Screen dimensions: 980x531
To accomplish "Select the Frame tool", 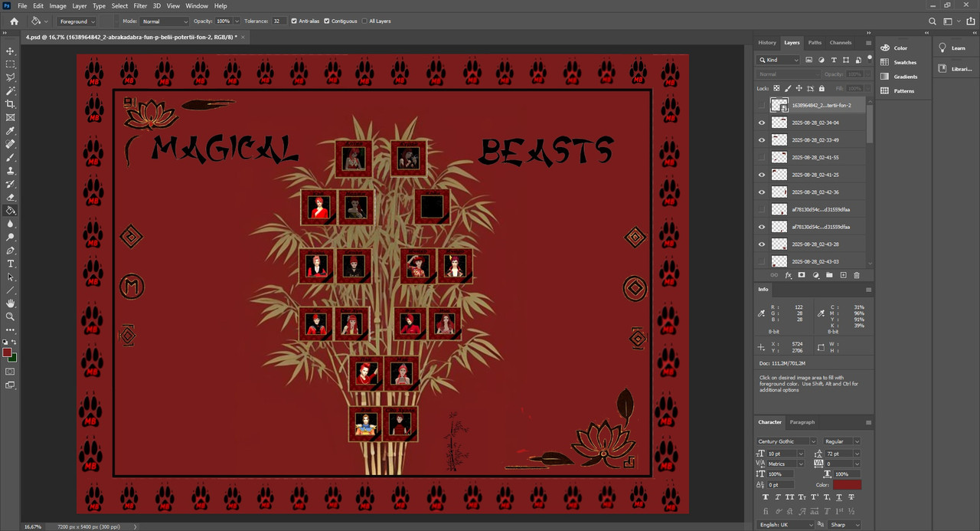I will pyautogui.click(x=11, y=117).
